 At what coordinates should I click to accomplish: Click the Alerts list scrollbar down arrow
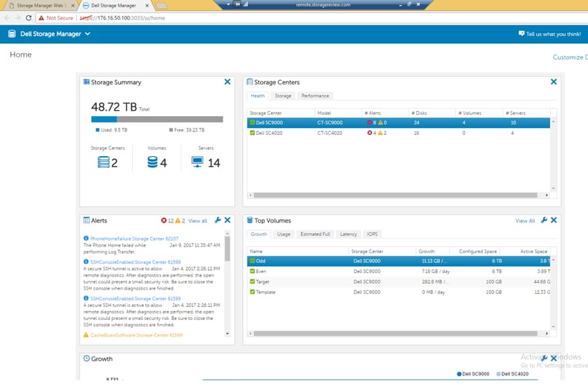(228, 334)
